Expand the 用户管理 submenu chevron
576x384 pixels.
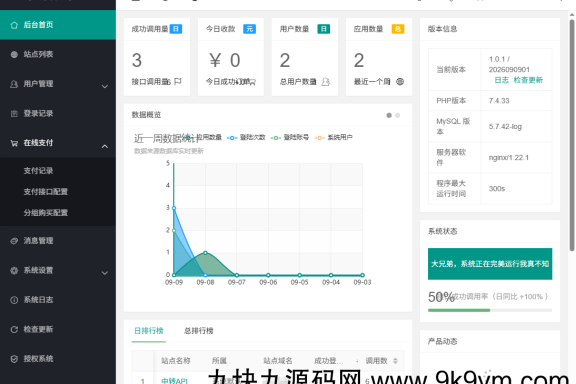[105, 86]
